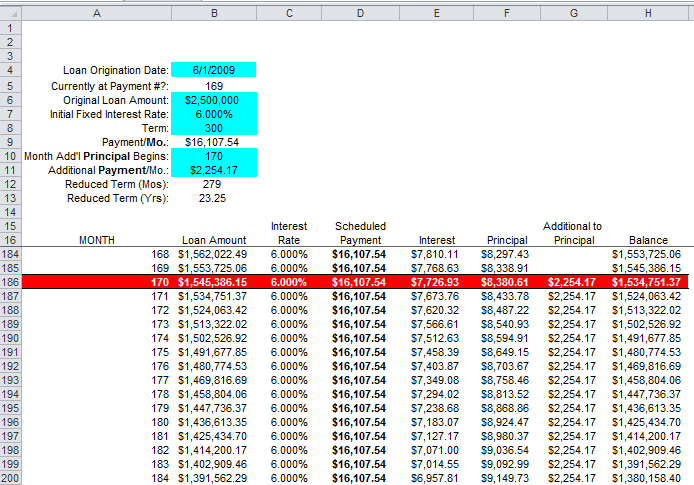Click principal value $9,149.73
This screenshot has width=694, height=485.
coord(505,478)
